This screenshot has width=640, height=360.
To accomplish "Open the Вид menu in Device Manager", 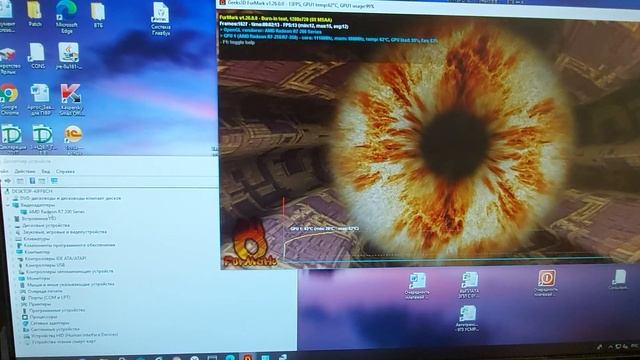I will 46,171.
